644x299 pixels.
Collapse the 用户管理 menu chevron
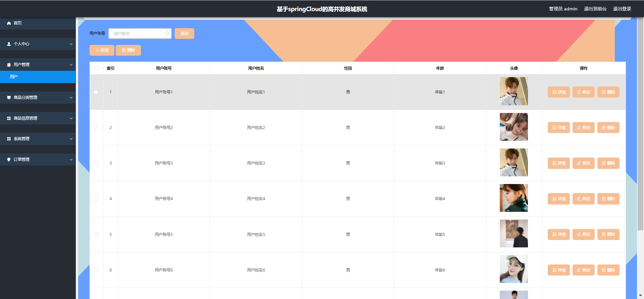(x=71, y=65)
